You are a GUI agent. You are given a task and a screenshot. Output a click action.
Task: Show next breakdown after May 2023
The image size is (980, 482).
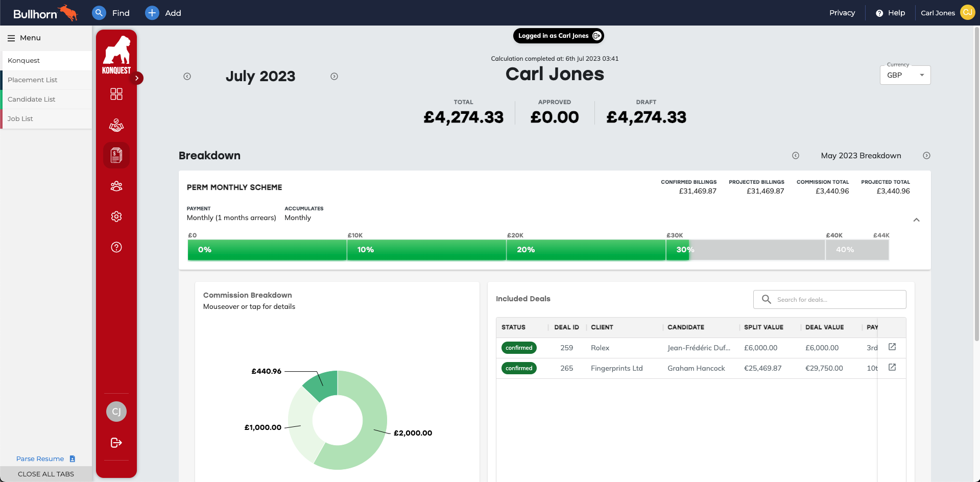click(x=926, y=156)
